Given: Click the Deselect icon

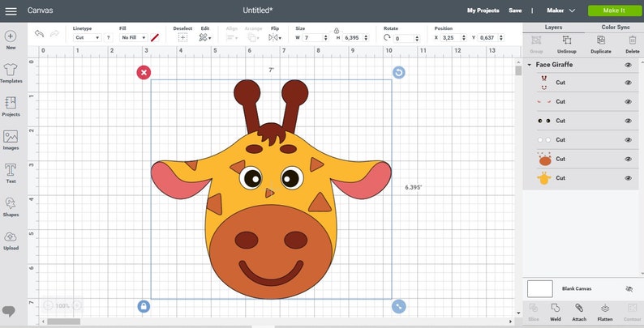Looking at the screenshot, I should coord(182,37).
